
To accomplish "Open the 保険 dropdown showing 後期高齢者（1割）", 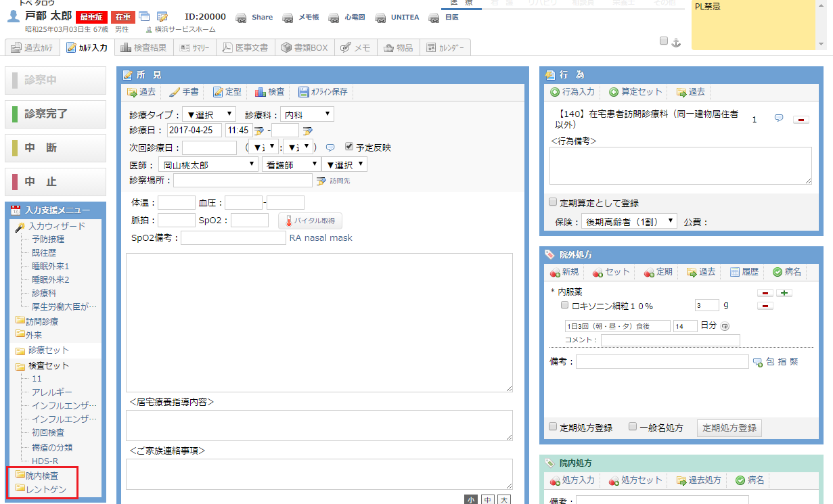I will coord(629,221).
